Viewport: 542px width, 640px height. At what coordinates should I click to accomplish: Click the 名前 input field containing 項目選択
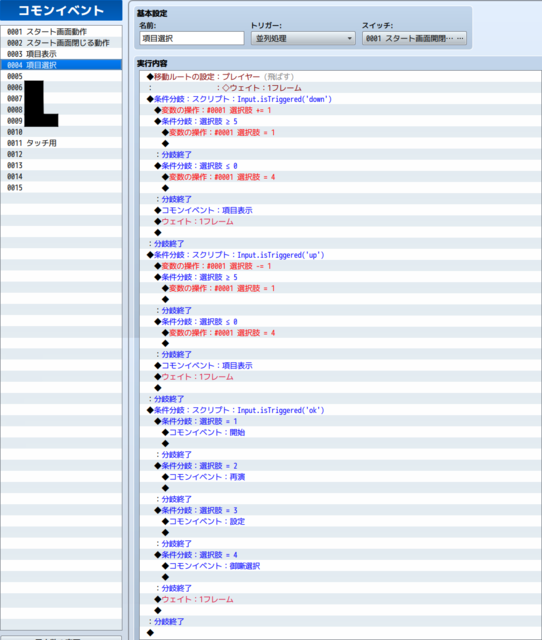click(192, 38)
